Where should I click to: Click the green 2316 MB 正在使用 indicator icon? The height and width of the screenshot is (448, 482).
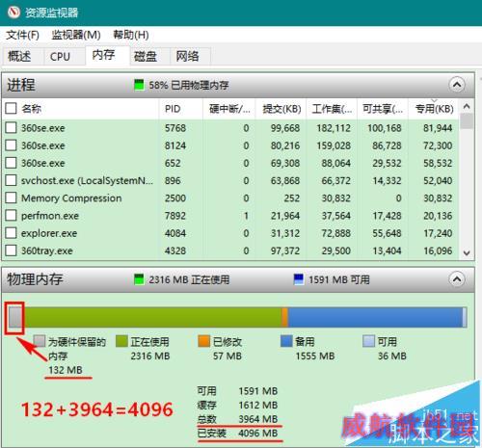click(139, 279)
